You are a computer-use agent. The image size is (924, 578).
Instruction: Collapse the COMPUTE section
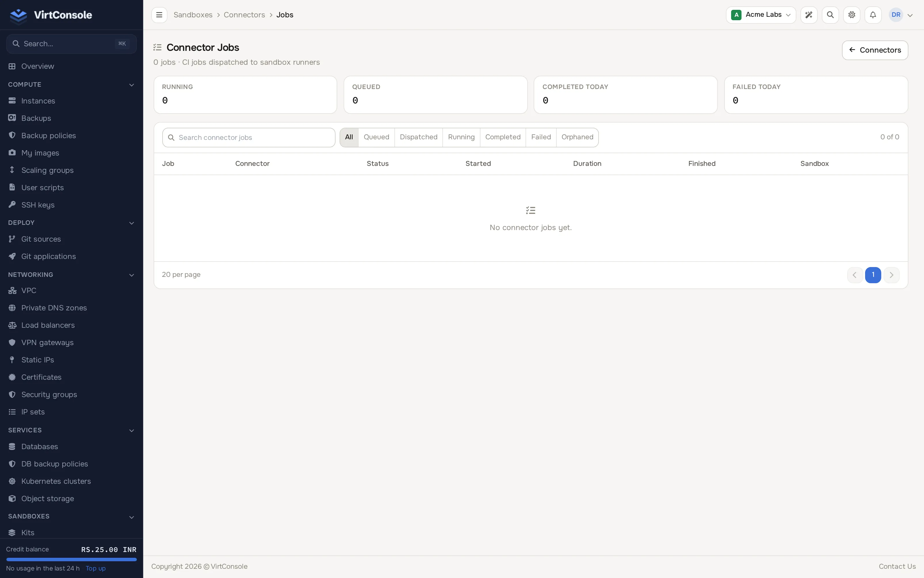tap(71, 84)
